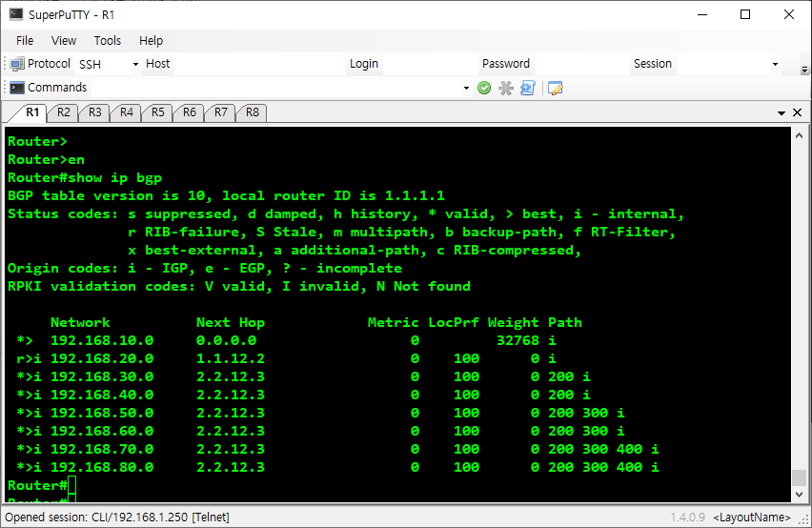The image size is (812, 528).
Task: Click the send script document icon
Action: click(528, 88)
